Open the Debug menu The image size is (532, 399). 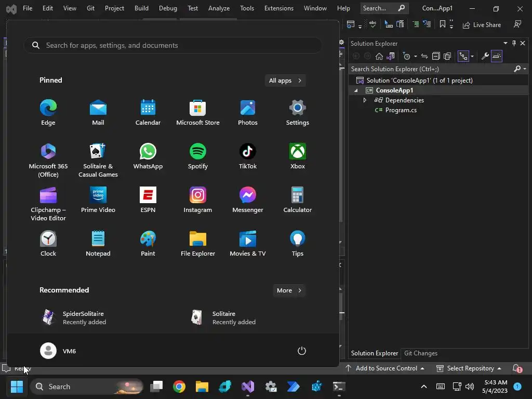(x=168, y=8)
